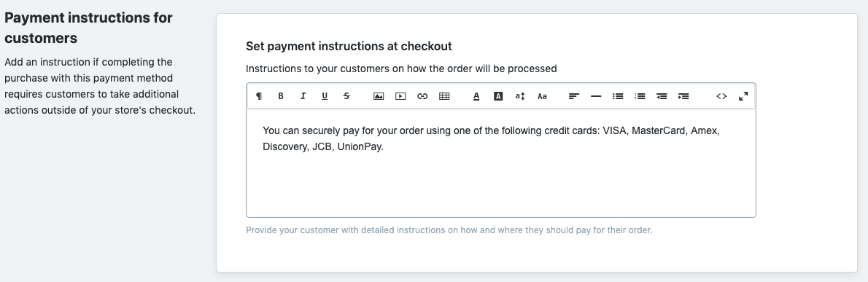Viewport: 868px width, 282px height.
Task: Insert a table
Action: tap(444, 96)
